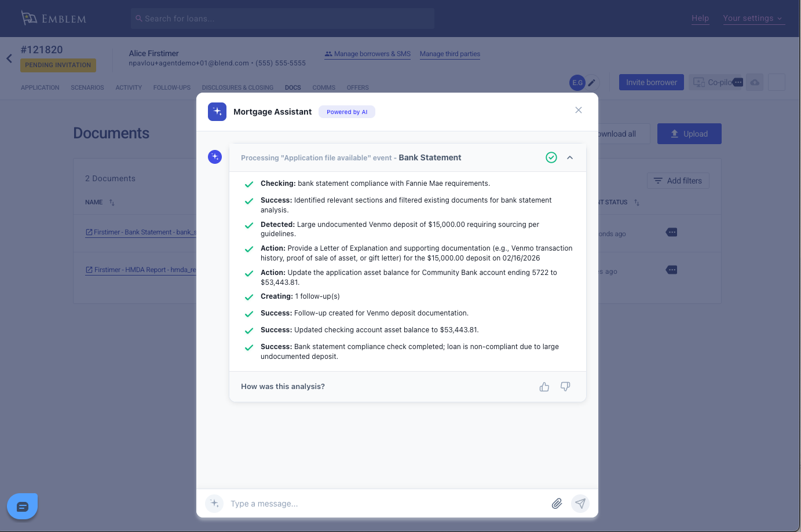Click the loan number #121820

pos(42,50)
